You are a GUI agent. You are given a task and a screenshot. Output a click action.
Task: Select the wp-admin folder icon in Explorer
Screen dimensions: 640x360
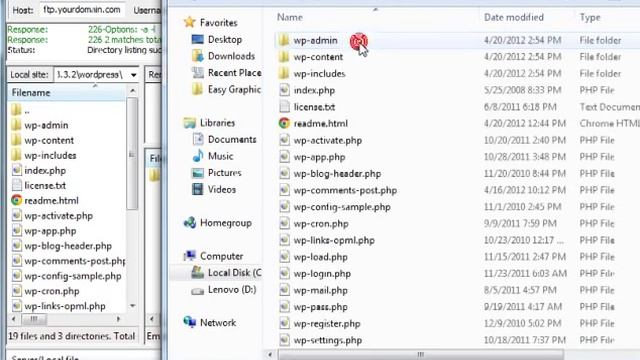[x=284, y=40]
